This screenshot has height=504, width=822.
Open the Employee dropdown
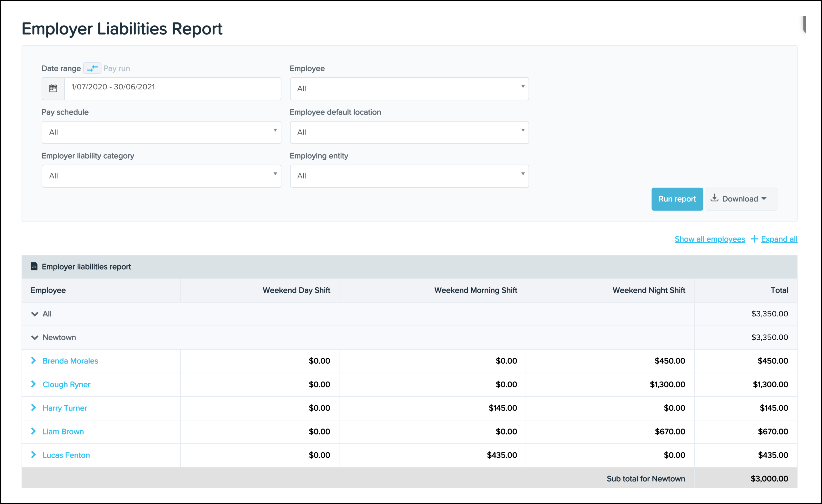(409, 89)
